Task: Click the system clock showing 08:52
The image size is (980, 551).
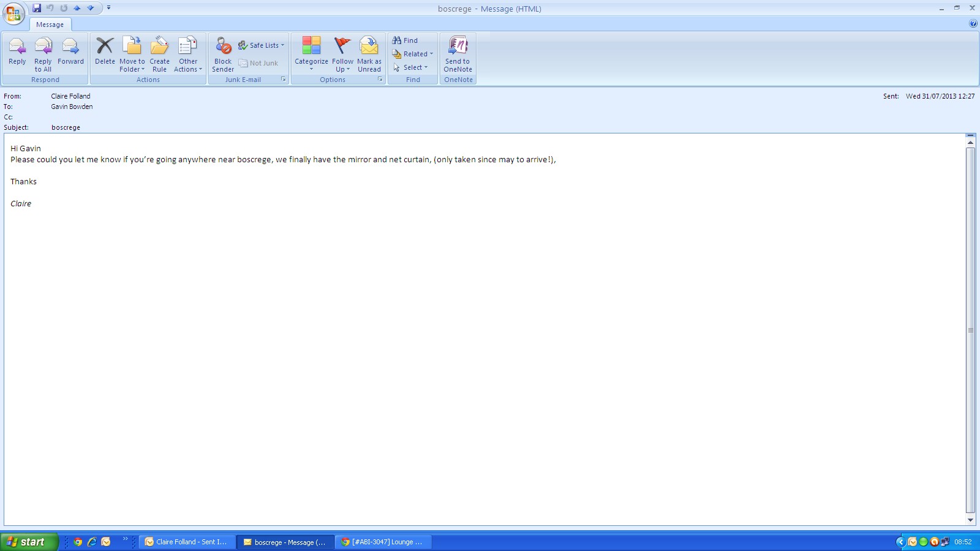Action: [963, 542]
